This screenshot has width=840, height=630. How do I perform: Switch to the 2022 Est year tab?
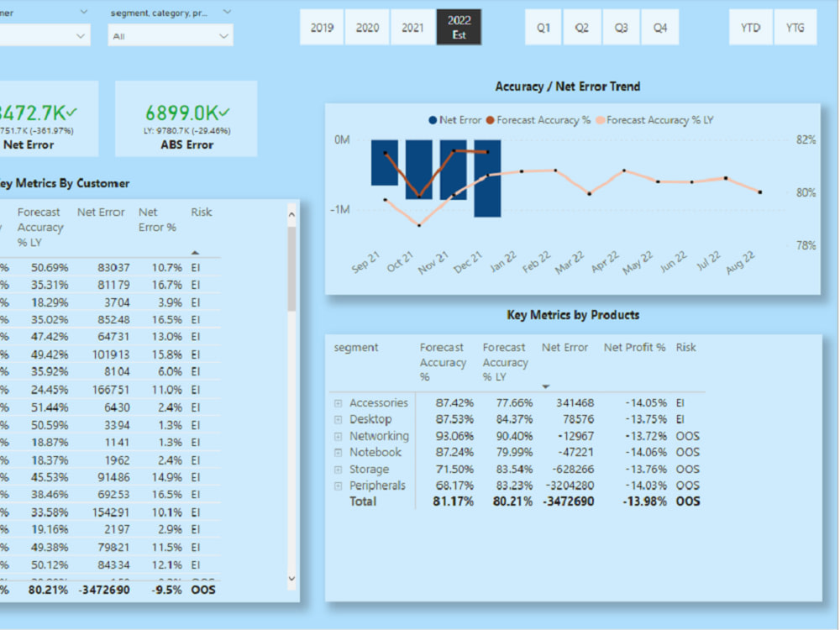(459, 26)
